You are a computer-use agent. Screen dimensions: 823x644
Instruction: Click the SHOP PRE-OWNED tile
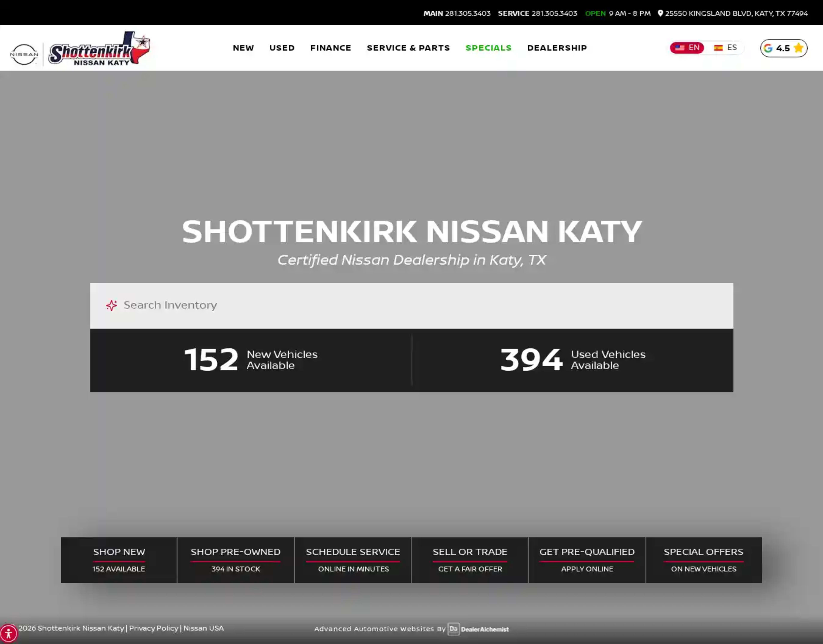236,560
